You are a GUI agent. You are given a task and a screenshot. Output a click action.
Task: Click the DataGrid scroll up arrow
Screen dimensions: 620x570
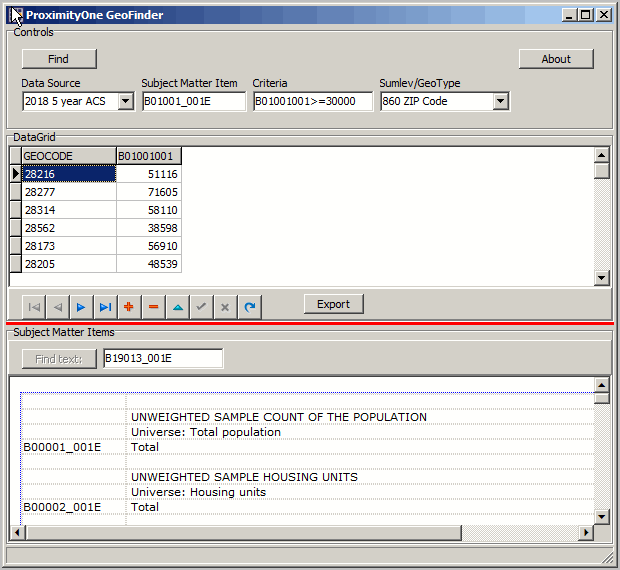point(601,155)
